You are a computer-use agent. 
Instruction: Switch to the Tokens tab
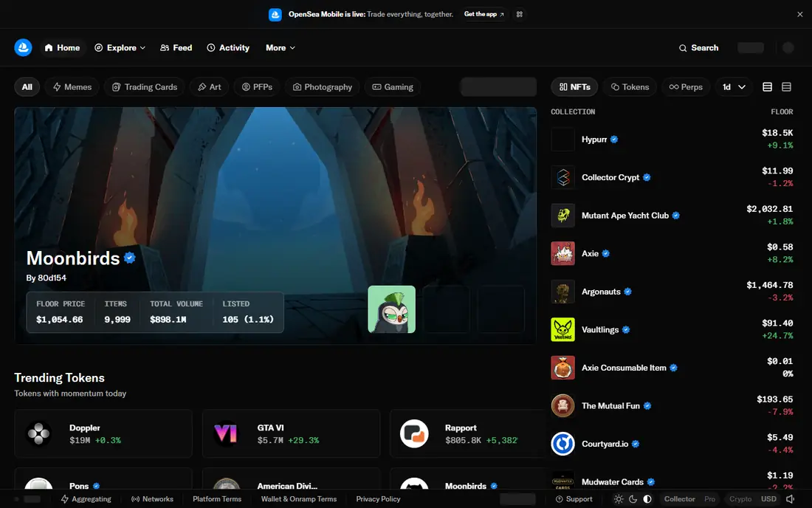point(630,87)
